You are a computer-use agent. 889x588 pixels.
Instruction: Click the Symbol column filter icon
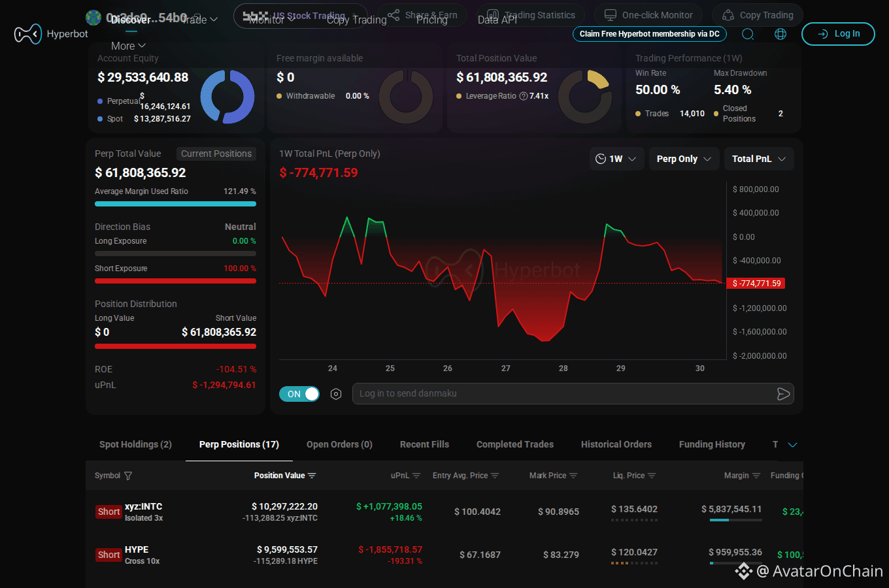tap(128, 476)
